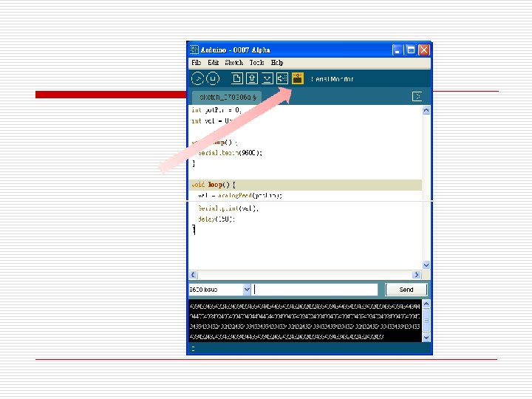Open a sketch with the Open icon
This screenshot has width=532, height=399.
point(252,79)
